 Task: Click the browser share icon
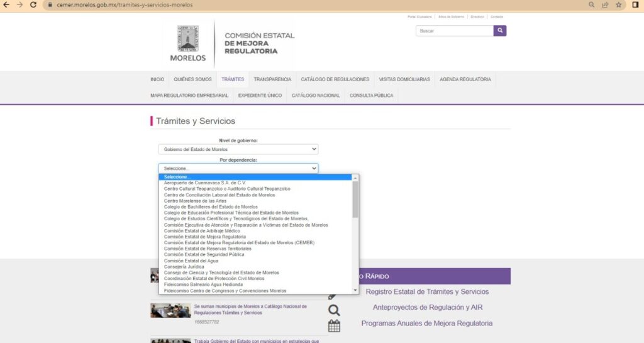pos(605,5)
